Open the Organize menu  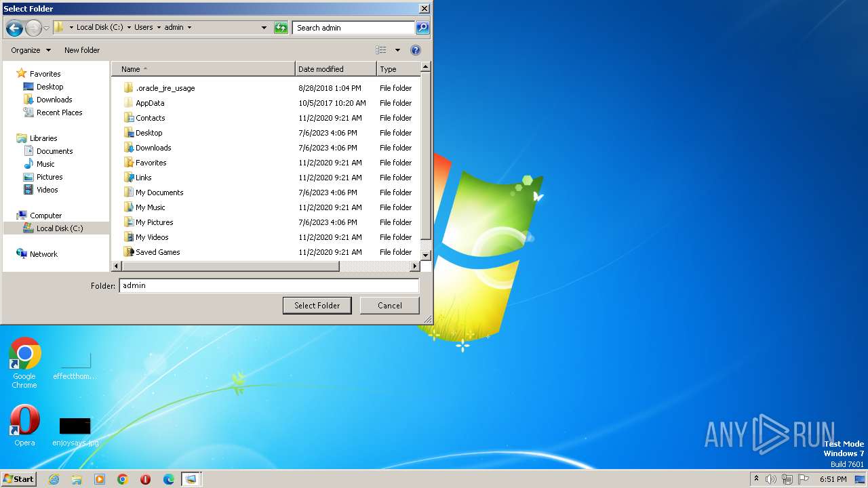(x=31, y=50)
